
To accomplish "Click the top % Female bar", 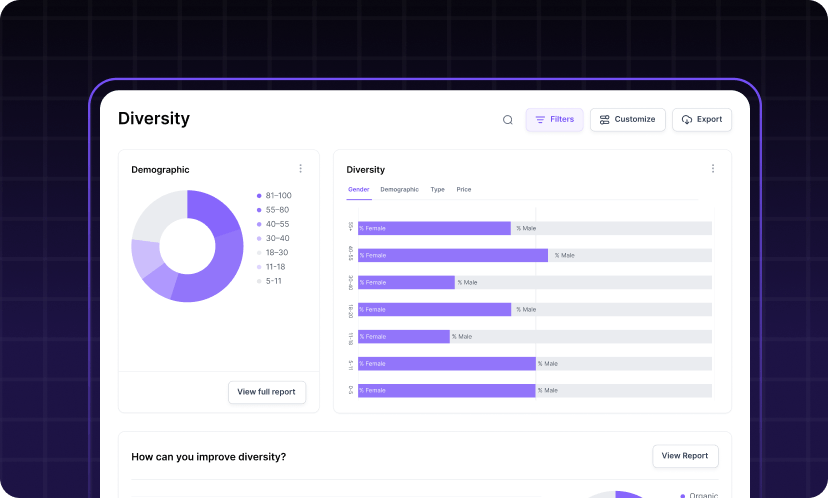I will pyautogui.click(x=434, y=228).
